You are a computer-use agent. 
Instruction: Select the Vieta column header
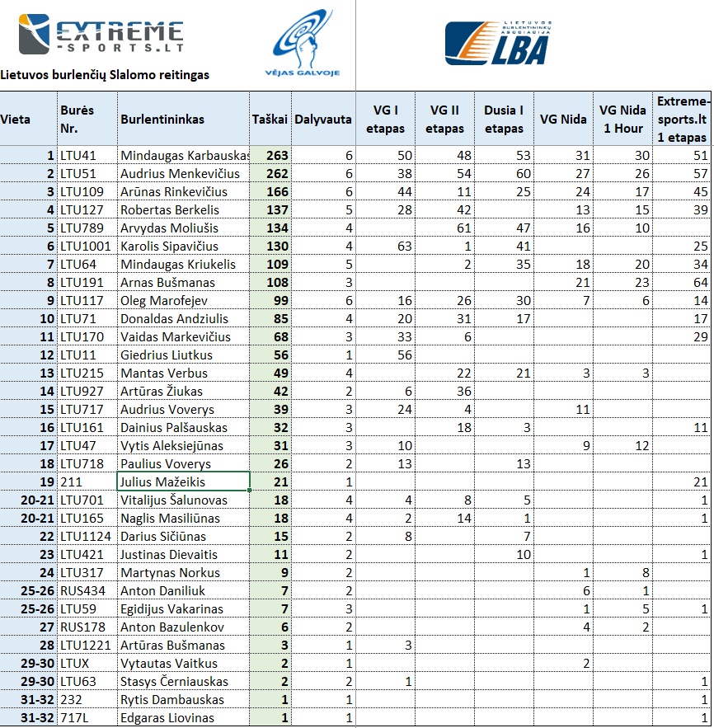pos(28,119)
